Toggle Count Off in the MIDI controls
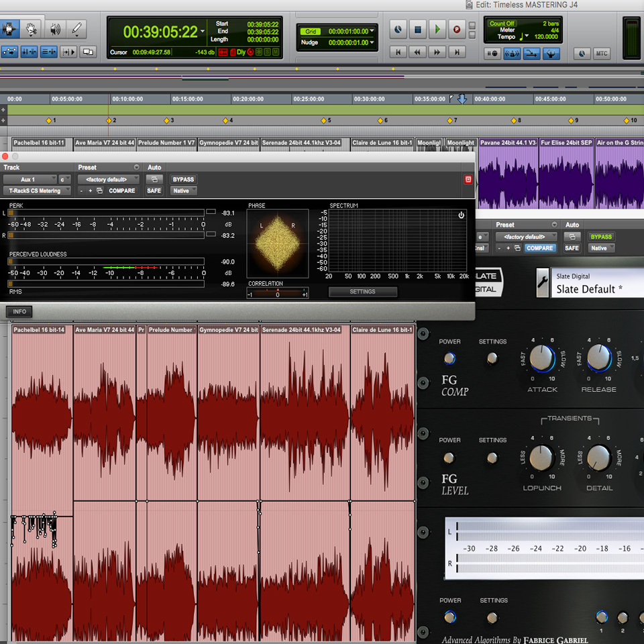 [502, 23]
